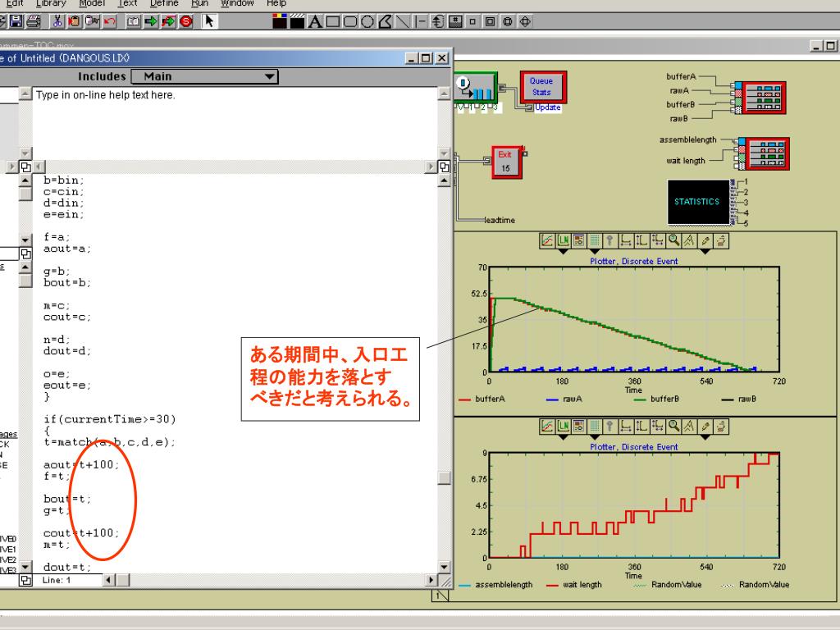Open the Model menu
This screenshot has height=630, width=840.
pos(92,3)
